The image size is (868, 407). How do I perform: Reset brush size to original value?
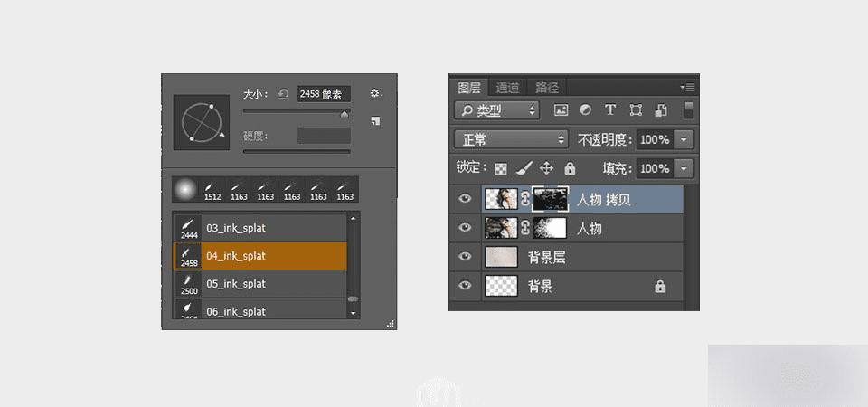coord(283,93)
